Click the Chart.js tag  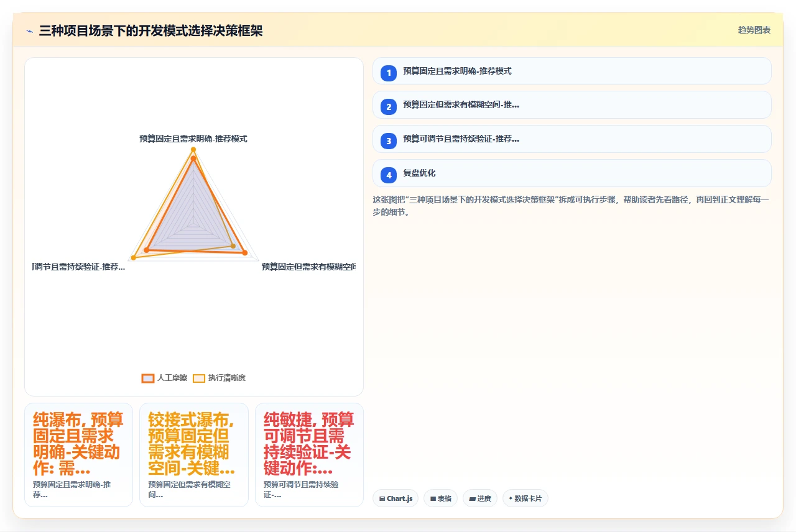point(396,498)
